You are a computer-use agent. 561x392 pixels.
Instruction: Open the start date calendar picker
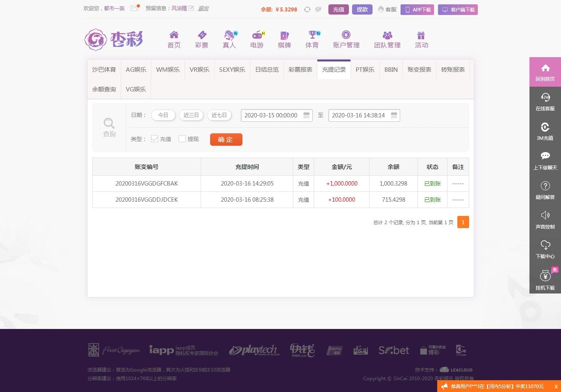[307, 115]
